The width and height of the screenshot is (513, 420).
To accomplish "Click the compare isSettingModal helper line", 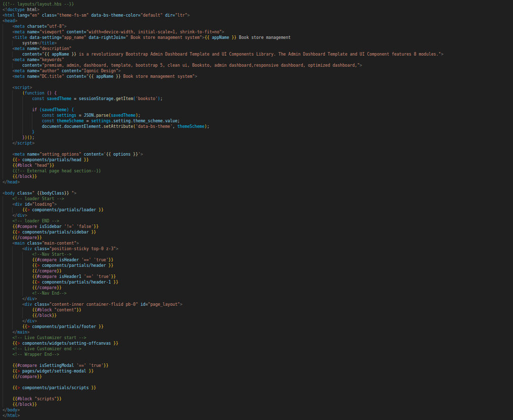I will click(61, 365).
